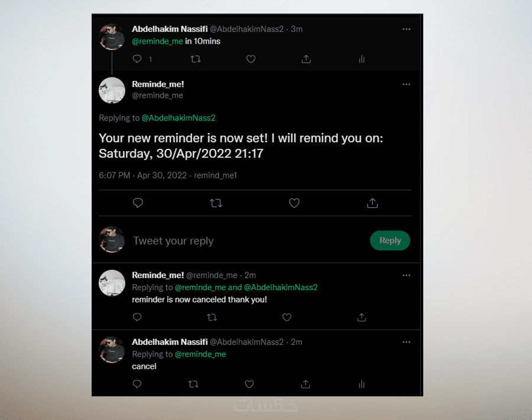The width and height of the screenshot is (532, 420).
Task: Open more options on main Reminde_me! tweet
Action: point(406,84)
